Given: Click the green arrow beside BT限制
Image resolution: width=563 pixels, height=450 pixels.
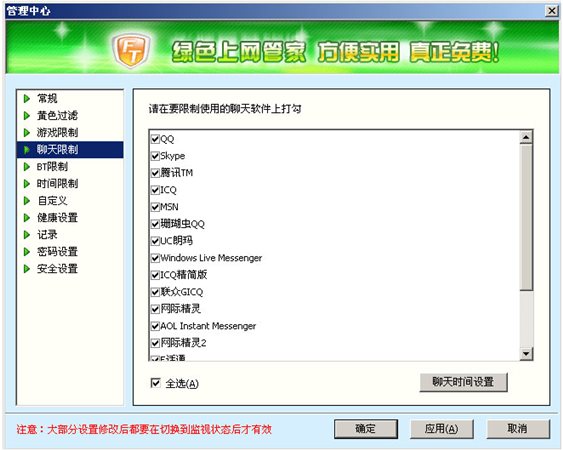Looking at the screenshot, I should 27,167.
